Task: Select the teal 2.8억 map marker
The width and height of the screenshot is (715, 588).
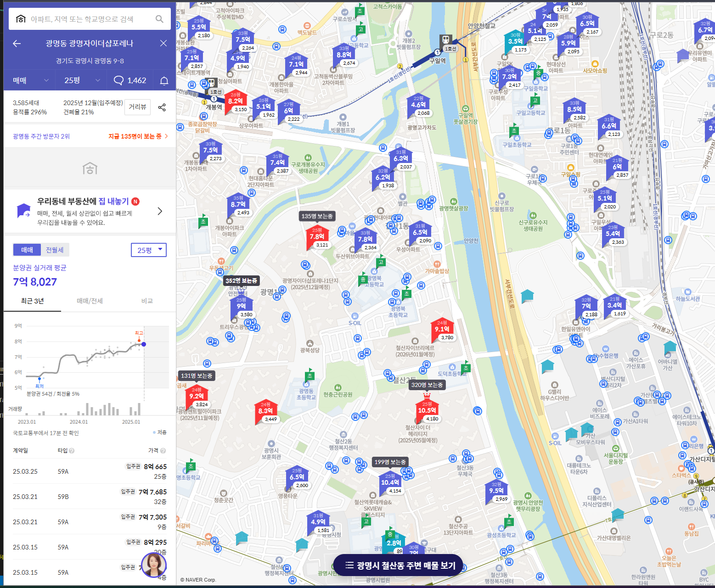Action: (x=394, y=543)
